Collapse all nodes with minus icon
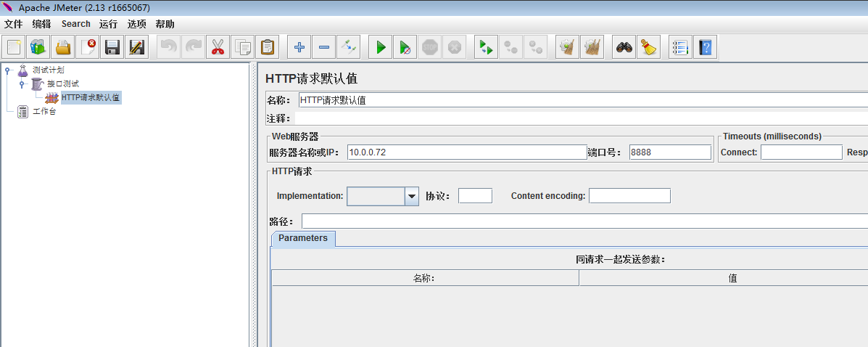Screen dimensions: 868x347 click(324, 47)
